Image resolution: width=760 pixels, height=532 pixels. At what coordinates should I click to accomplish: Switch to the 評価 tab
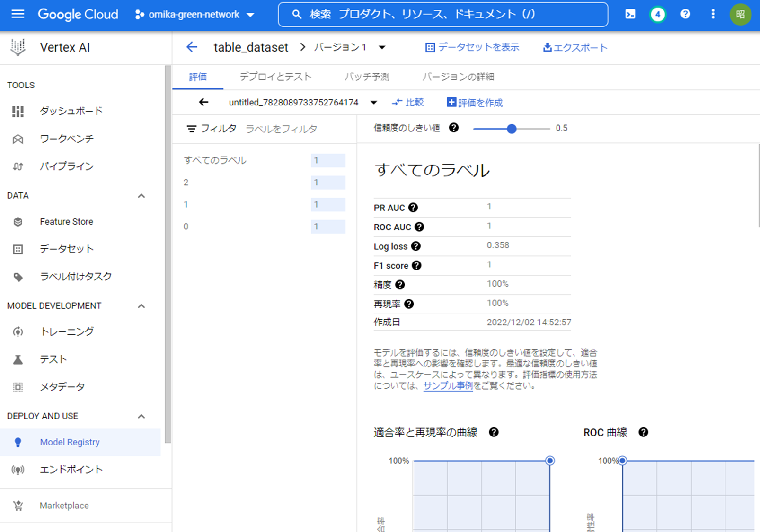[198, 77]
